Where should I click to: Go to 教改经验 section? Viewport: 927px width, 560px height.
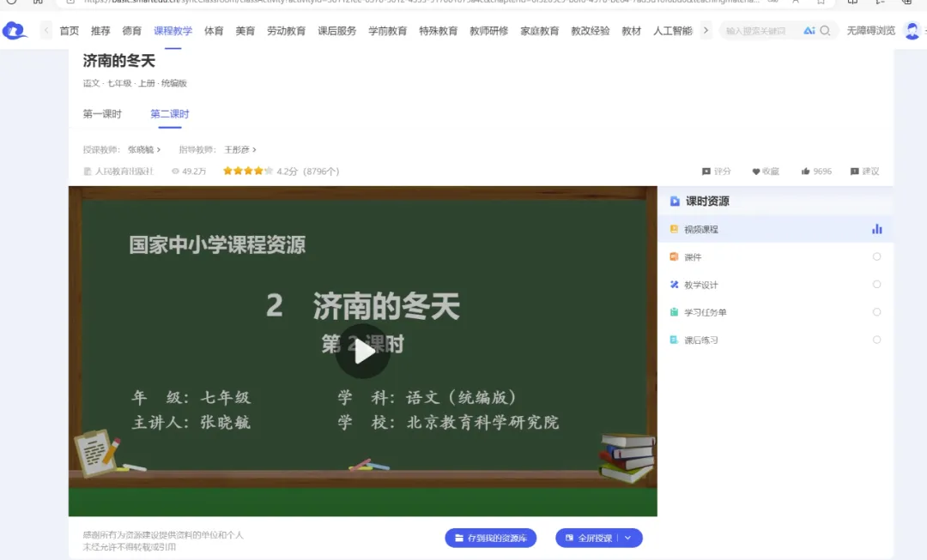[590, 31]
